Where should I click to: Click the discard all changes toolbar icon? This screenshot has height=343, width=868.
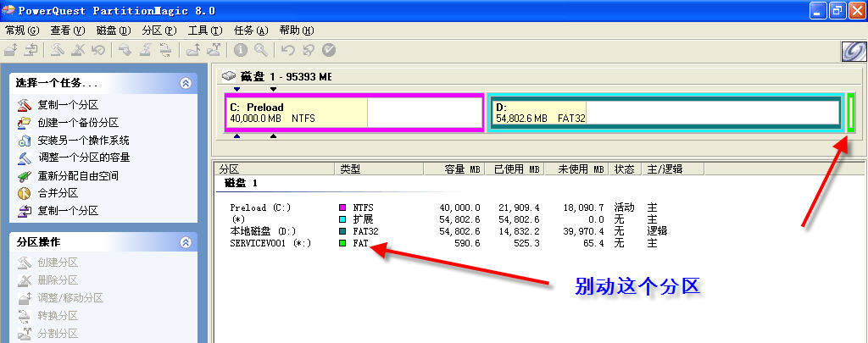coord(309,50)
